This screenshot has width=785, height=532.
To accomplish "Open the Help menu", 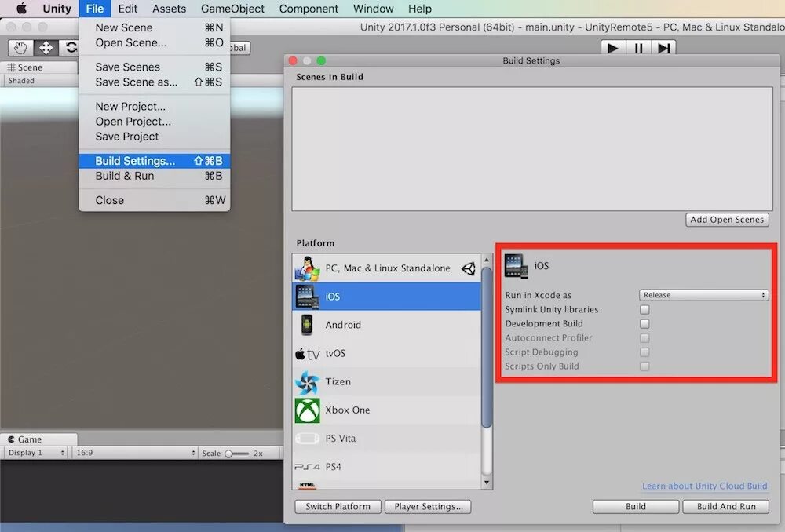I will [x=419, y=9].
